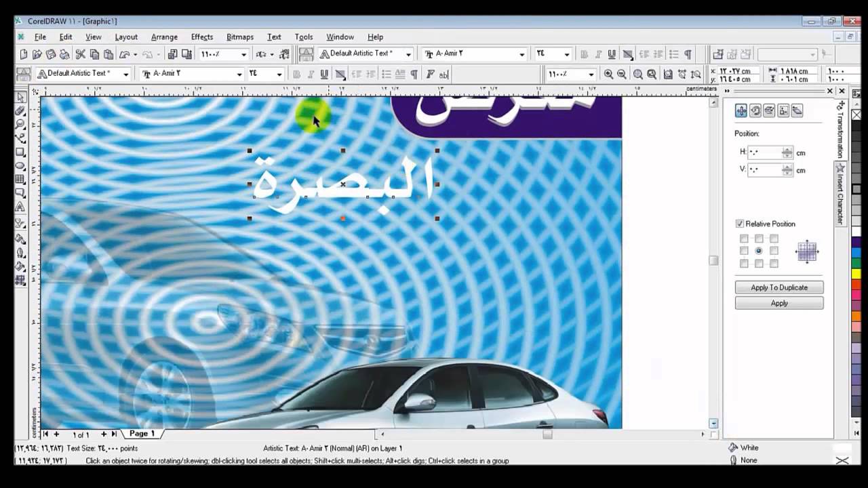Tick the top-left anchor point checkbox
Viewport: 868px width, 488px height.
[744, 239]
